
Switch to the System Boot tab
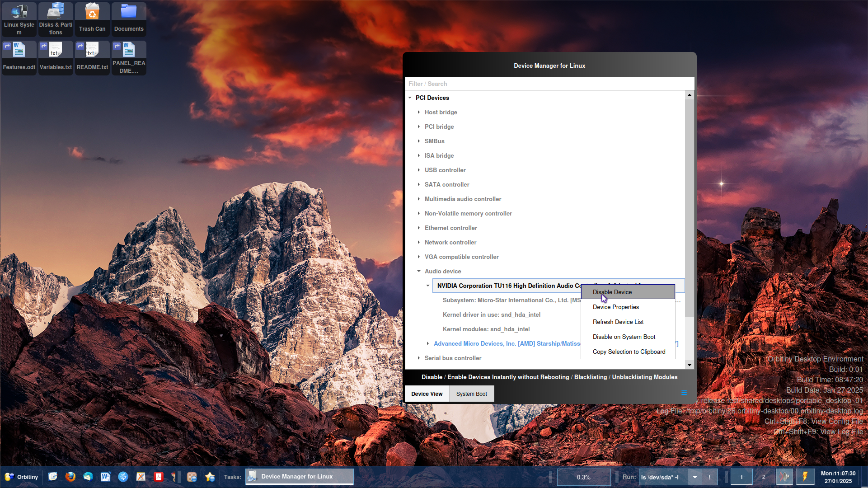click(471, 394)
